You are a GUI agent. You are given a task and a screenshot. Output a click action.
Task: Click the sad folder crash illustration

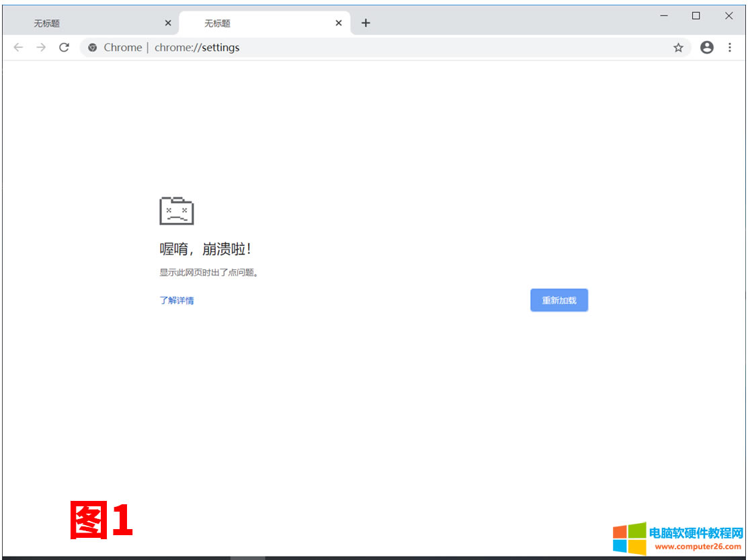177,209
